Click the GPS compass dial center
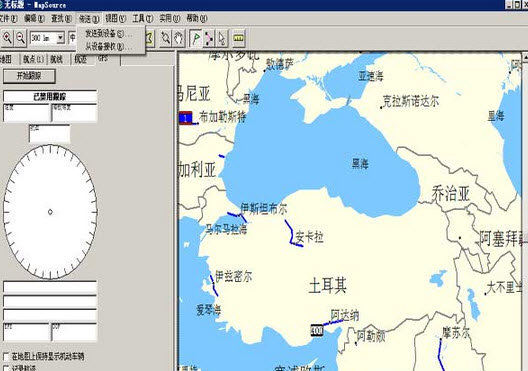 click(x=50, y=212)
